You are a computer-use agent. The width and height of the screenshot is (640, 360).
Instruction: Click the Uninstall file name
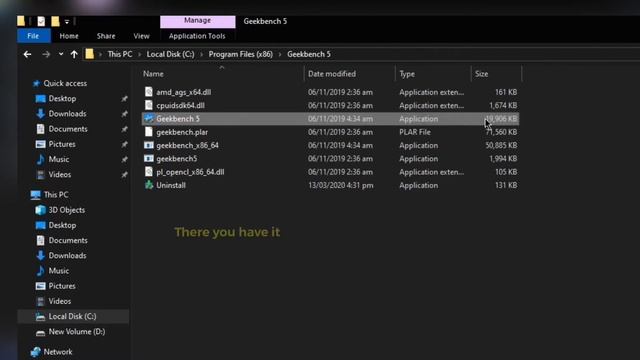(171, 185)
